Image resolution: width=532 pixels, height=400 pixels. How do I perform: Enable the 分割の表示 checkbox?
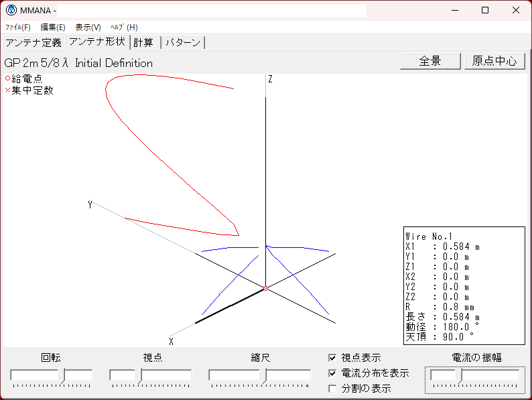click(x=333, y=388)
